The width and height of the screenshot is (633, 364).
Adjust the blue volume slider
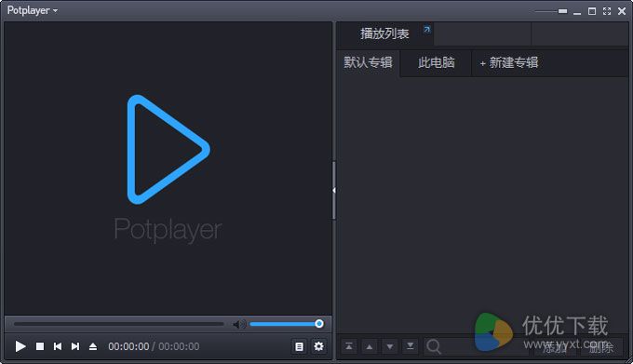pyautogui.click(x=286, y=324)
